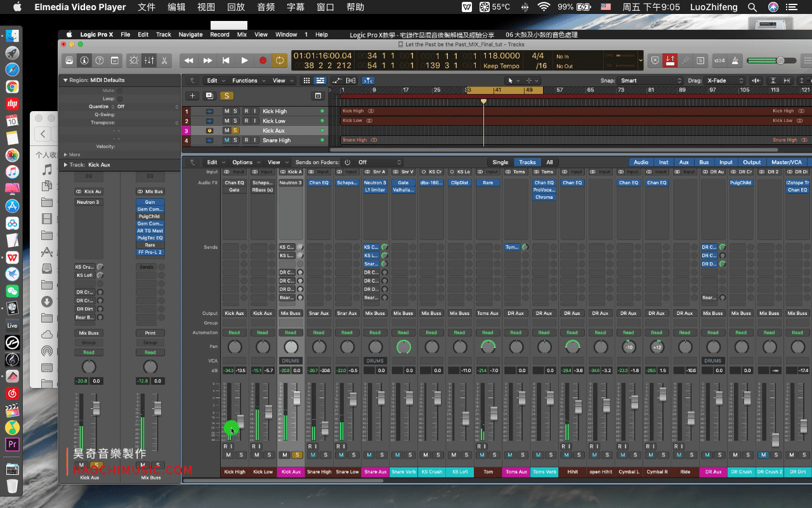Image resolution: width=812 pixels, height=508 pixels.
Task: Click the vertical auto zoom button
Action: pos(773,81)
